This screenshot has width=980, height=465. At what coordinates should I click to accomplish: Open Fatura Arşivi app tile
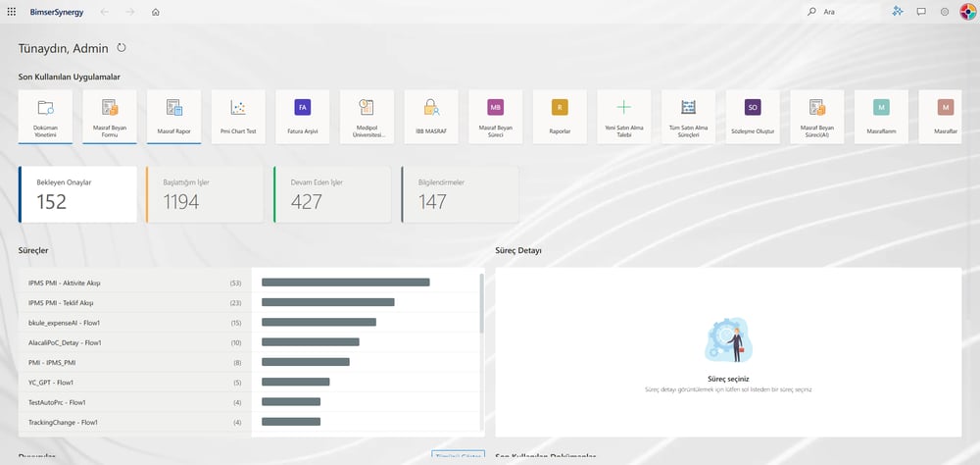point(303,117)
